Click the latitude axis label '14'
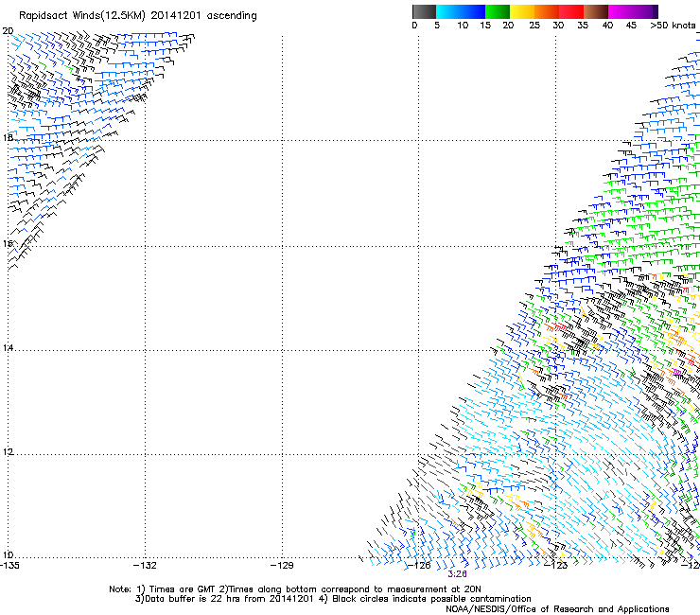 tap(8, 347)
